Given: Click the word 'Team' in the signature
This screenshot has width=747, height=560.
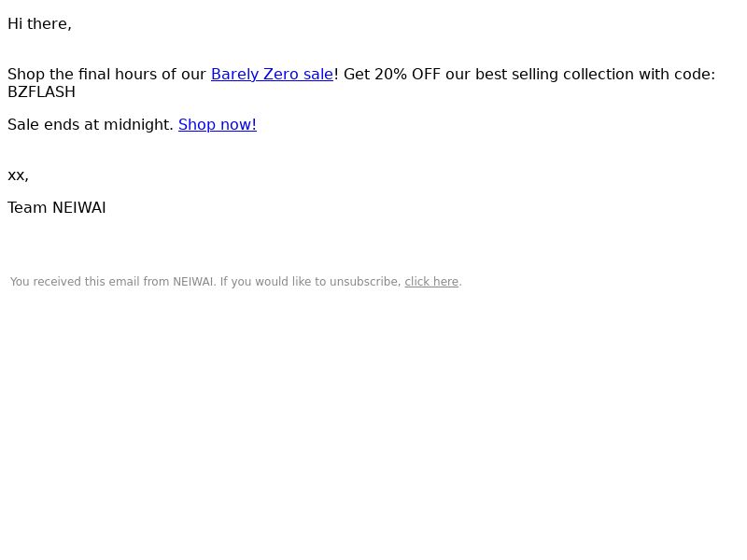Looking at the screenshot, I should (27, 207).
